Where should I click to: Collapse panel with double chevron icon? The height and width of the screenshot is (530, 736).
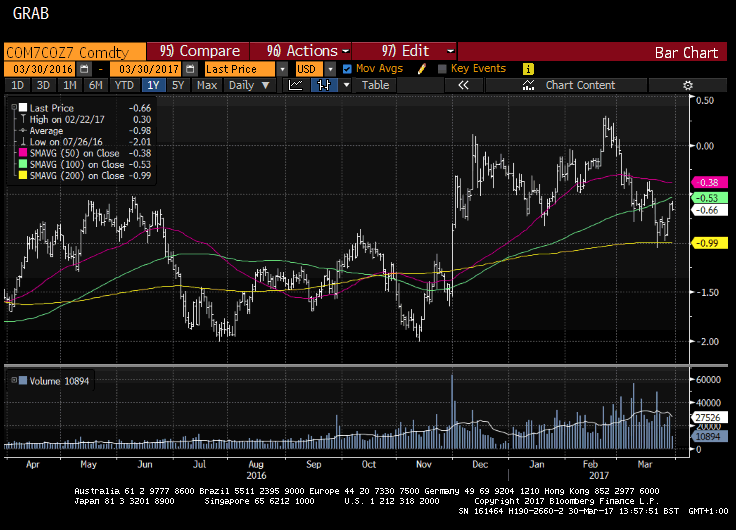[463, 85]
